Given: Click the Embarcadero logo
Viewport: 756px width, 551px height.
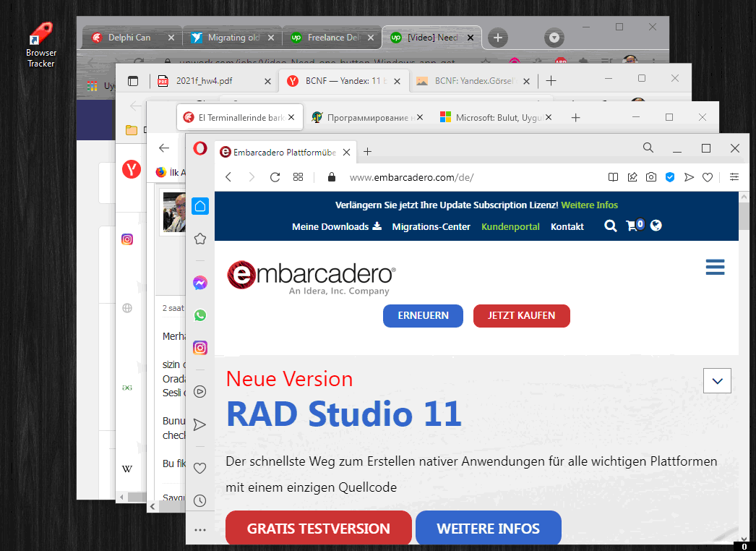Looking at the screenshot, I should (312, 277).
